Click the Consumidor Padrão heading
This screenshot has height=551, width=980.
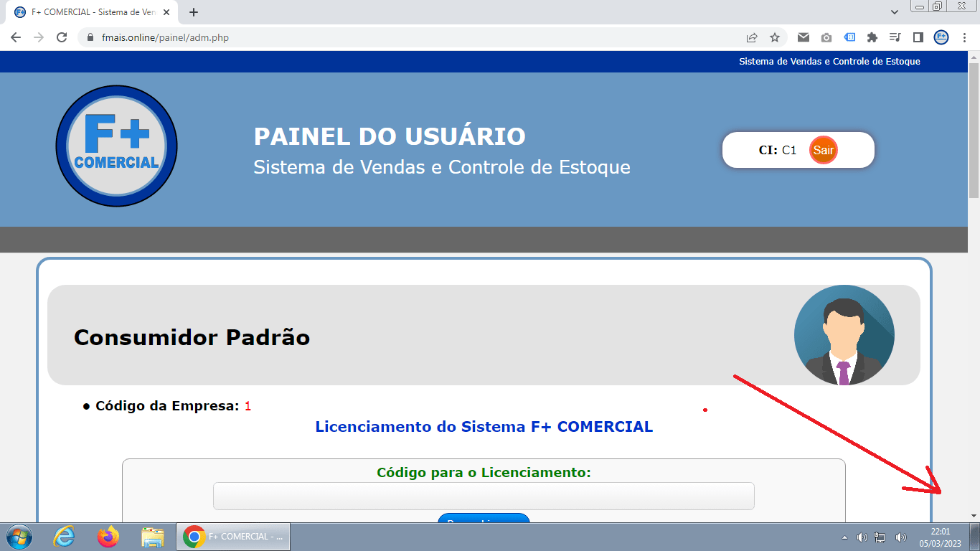coord(192,337)
